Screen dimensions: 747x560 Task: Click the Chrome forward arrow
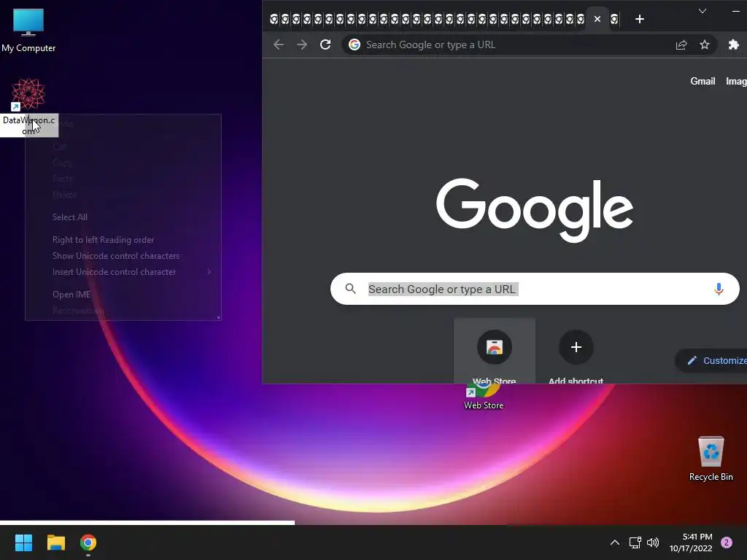tap(302, 44)
